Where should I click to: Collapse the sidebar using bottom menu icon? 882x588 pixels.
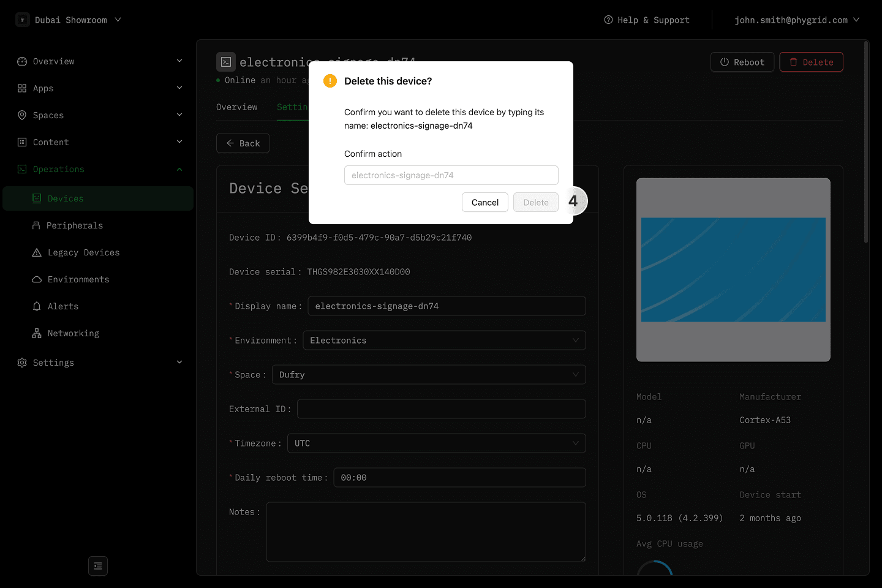click(98, 566)
